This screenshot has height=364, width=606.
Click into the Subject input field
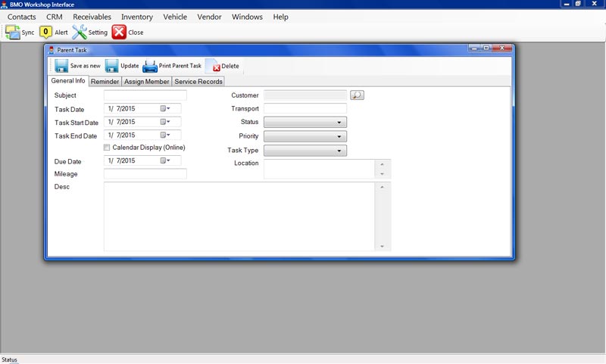coord(145,95)
